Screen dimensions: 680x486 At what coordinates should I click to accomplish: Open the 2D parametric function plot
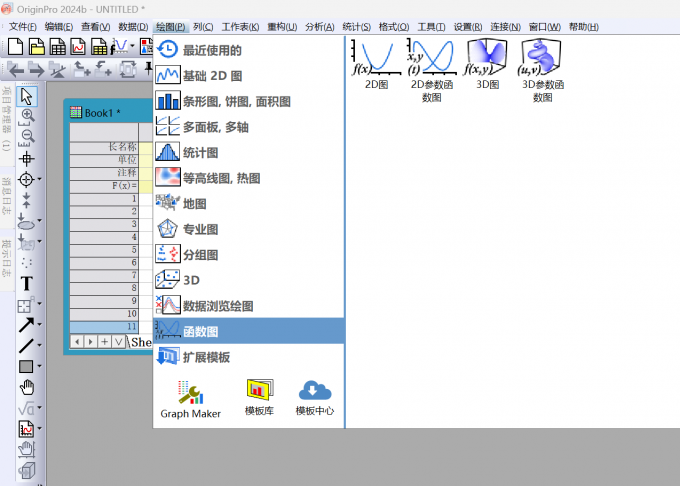tap(432, 71)
